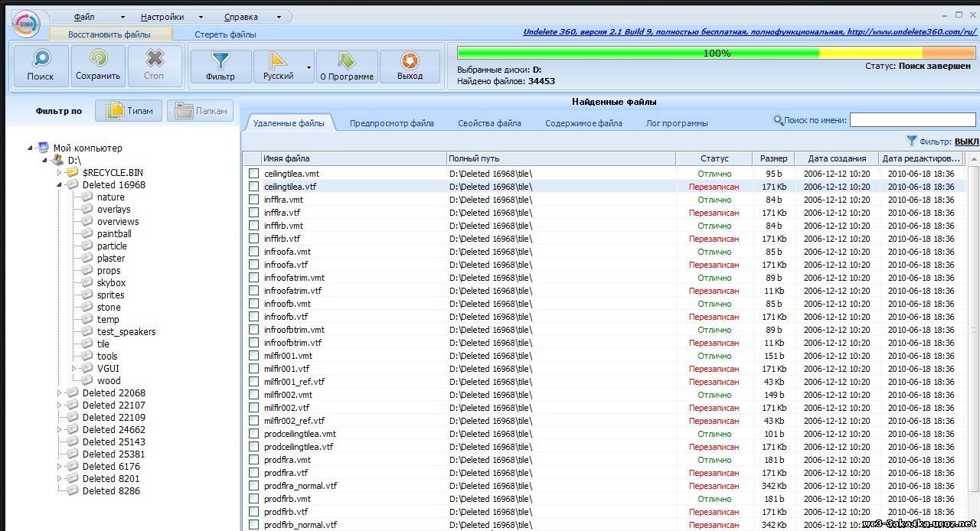The image size is (980, 531).
Task: Switch to the Предпросмотр файла tab
Action: [x=391, y=123]
